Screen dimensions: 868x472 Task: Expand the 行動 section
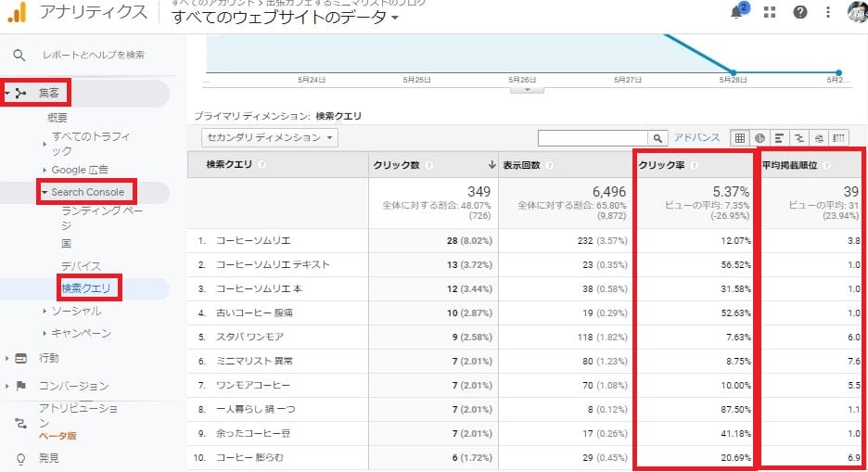point(6,359)
